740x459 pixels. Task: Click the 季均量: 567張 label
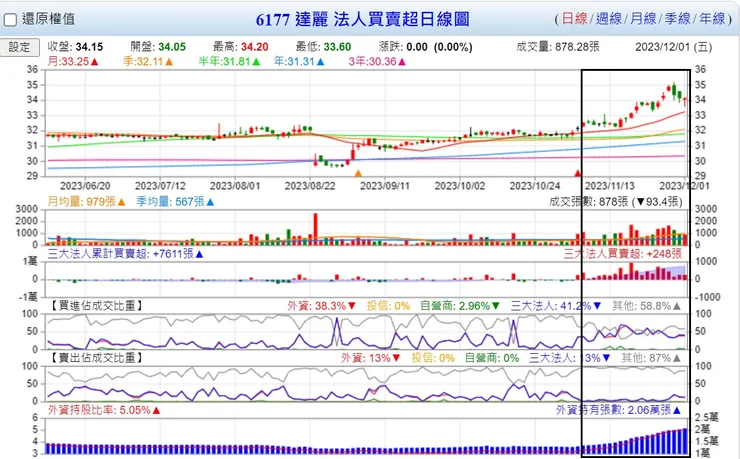point(175,201)
